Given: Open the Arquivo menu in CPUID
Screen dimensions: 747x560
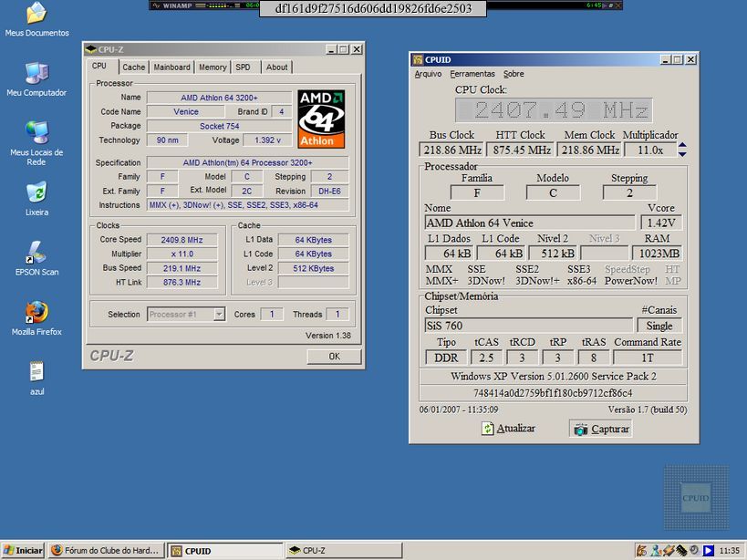Looking at the screenshot, I should 428,74.
